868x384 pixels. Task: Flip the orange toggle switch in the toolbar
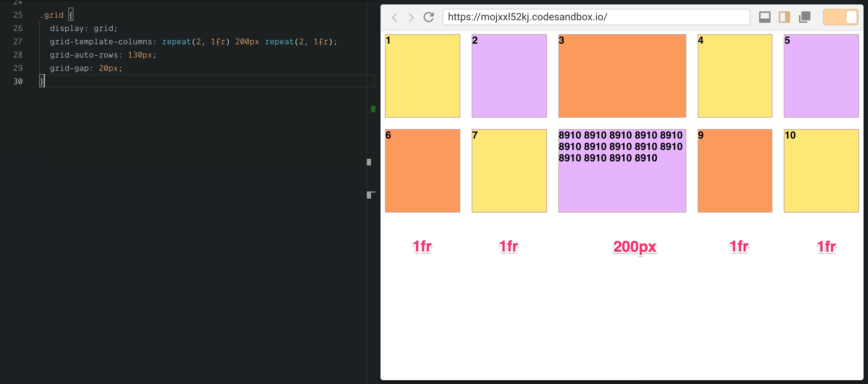tap(840, 17)
